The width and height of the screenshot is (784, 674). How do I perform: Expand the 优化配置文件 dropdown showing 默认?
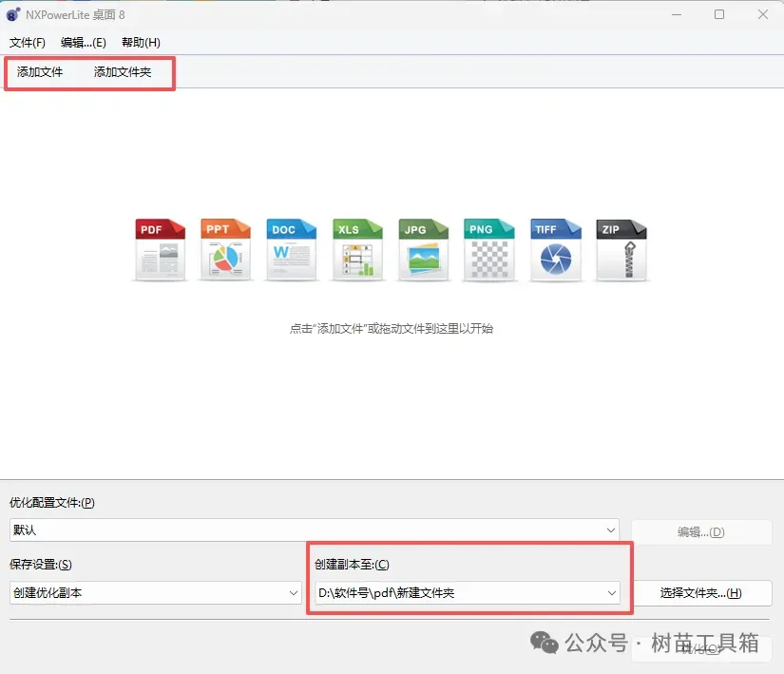(314, 530)
